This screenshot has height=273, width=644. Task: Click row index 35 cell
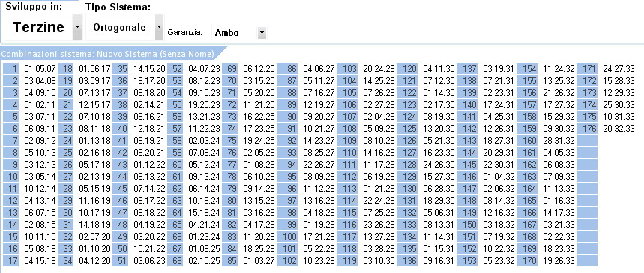[x=121, y=69]
